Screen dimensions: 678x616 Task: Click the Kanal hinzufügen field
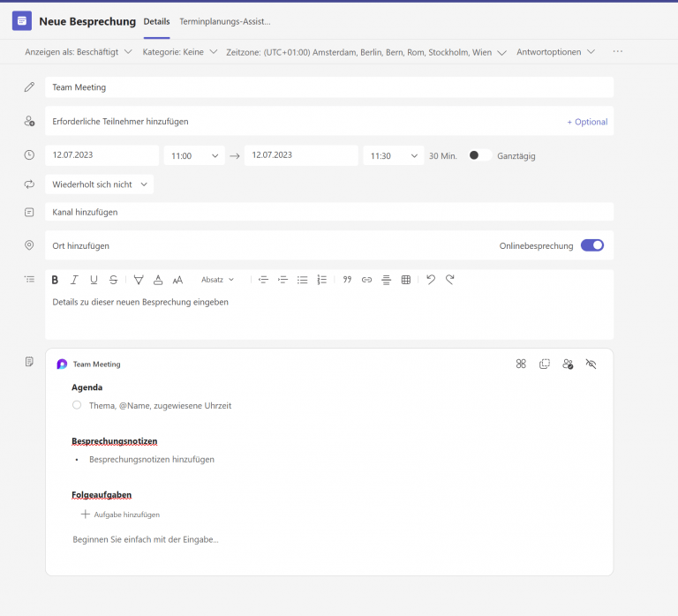pyautogui.click(x=329, y=212)
